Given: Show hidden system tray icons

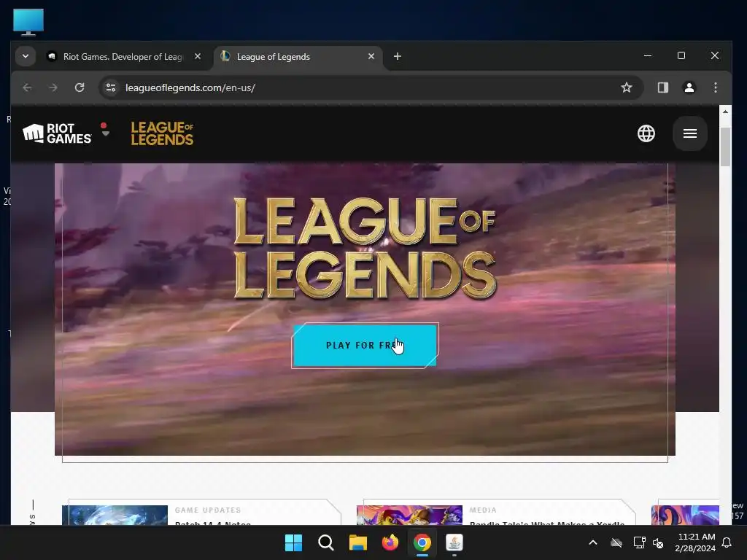Looking at the screenshot, I should [x=593, y=542].
